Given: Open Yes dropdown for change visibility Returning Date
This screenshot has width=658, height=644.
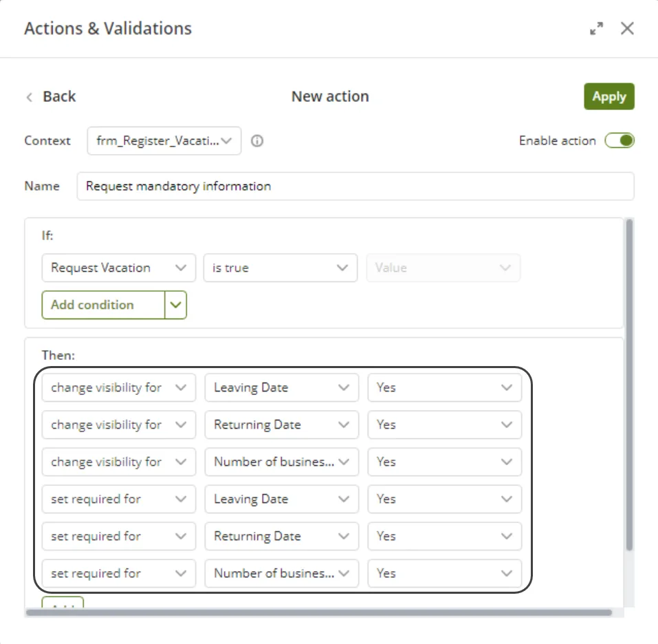Looking at the screenshot, I should coord(445,425).
